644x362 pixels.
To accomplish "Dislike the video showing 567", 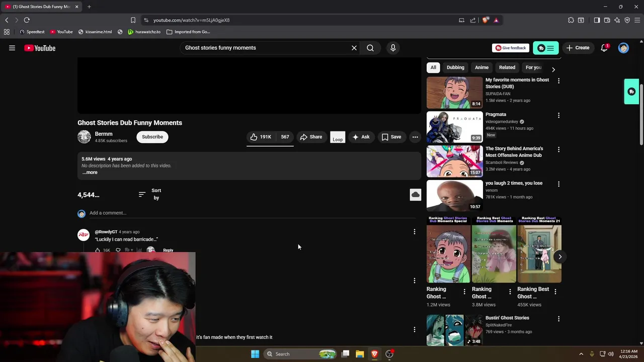I will click(285, 137).
